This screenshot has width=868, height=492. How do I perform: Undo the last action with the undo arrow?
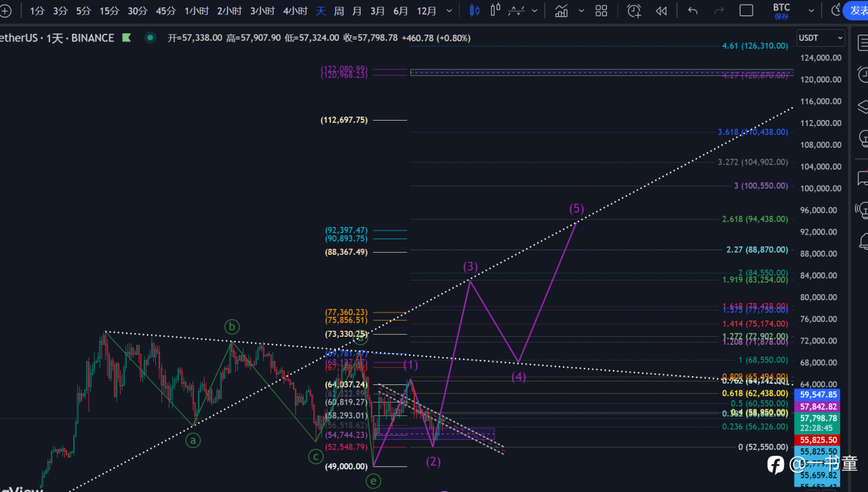692,10
